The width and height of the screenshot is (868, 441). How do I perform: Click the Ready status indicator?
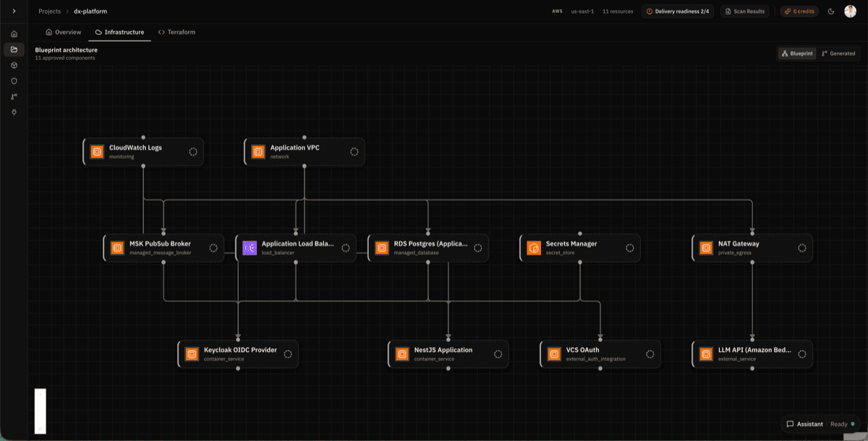pos(842,424)
